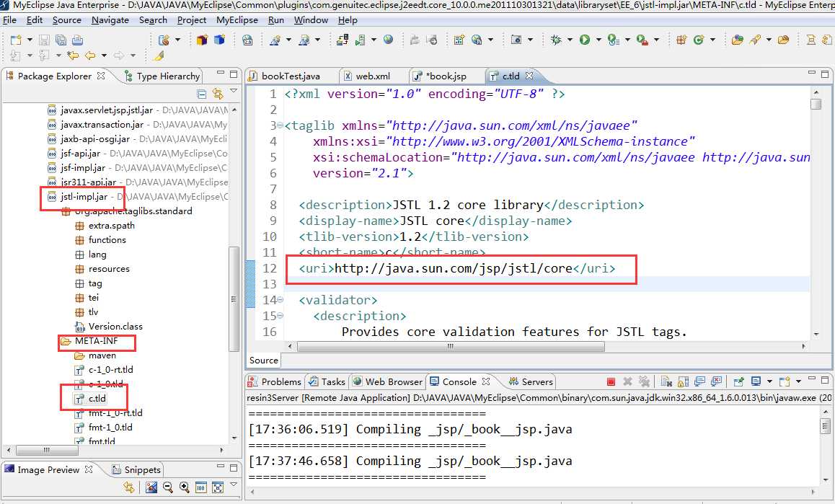Switch to the web.xml editor tab

373,76
